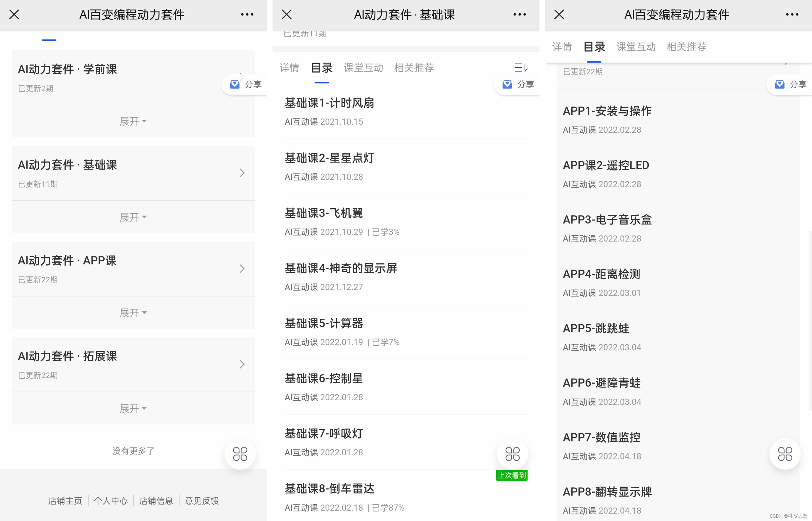812x521 pixels.
Task: Open more options menu in right panel
Action: (792, 14)
